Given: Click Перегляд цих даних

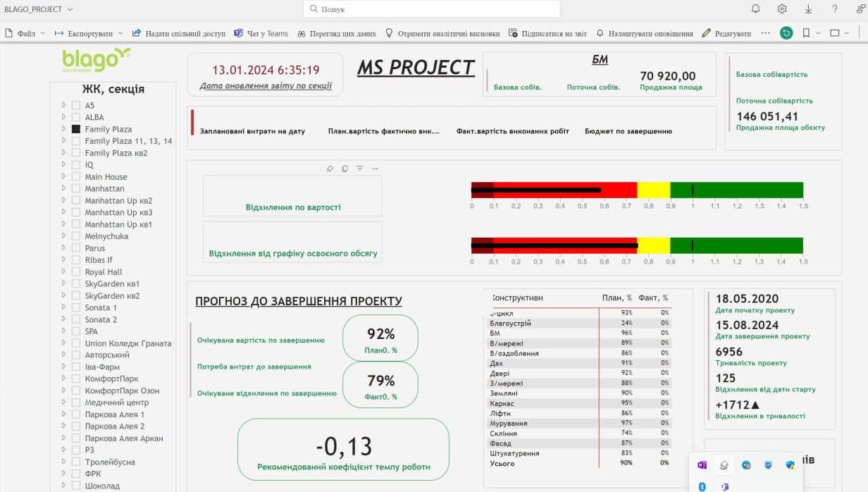Looking at the screenshot, I should tap(337, 33).
